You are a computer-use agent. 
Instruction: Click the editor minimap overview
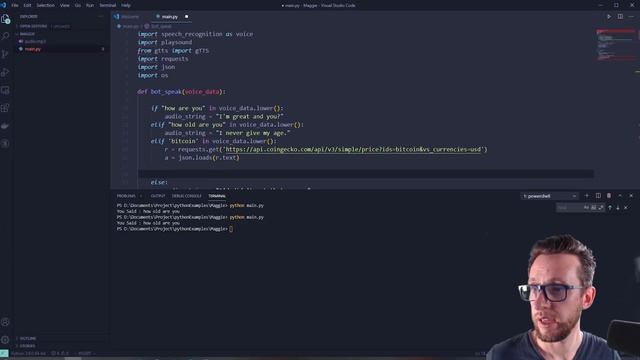tap(616, 45)
